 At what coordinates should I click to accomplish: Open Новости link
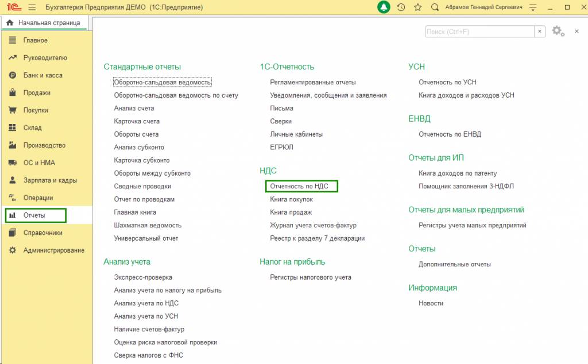(x=431, y=303)
